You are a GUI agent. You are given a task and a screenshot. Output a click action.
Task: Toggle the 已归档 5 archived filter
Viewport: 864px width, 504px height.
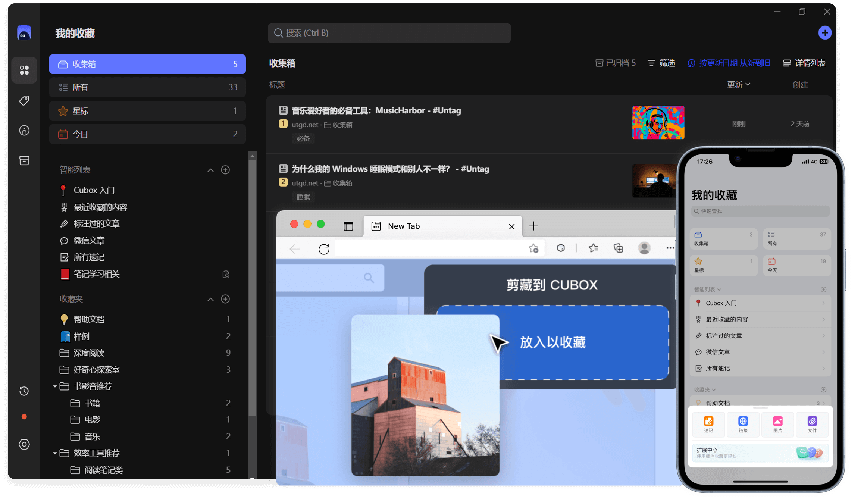(x=615, y=63)
